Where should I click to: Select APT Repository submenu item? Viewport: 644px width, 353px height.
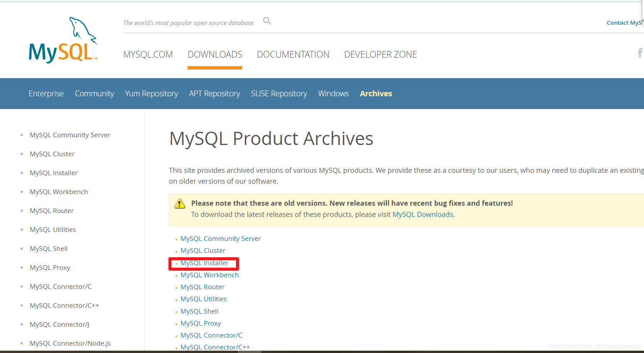pos(214,94)
